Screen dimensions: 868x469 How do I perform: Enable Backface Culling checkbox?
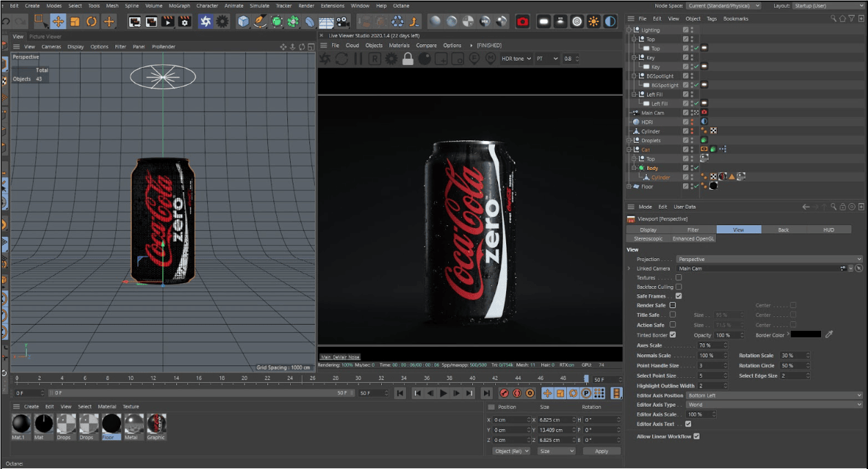pyautogui.click(x=678, y=287)
